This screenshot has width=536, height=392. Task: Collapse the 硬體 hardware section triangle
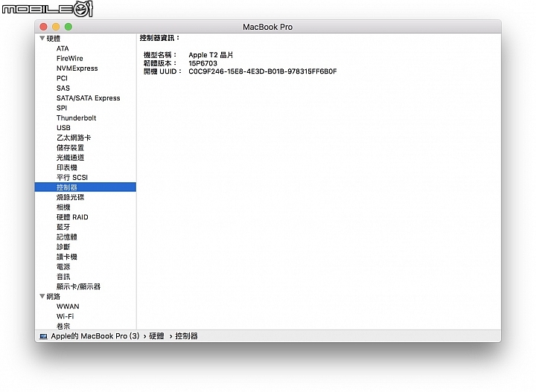pyautogui.click(x=42, y=38)
